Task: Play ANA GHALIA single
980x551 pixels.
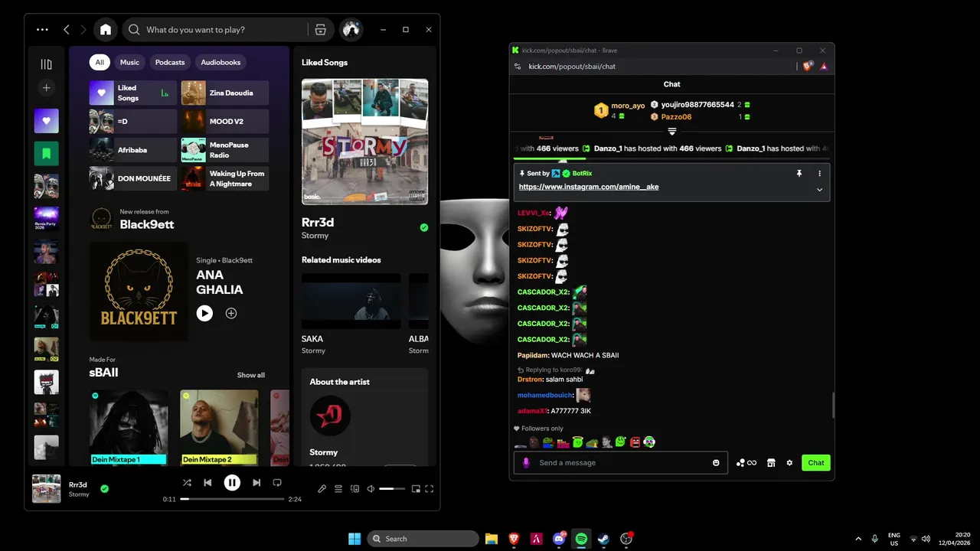Action: 204,313
